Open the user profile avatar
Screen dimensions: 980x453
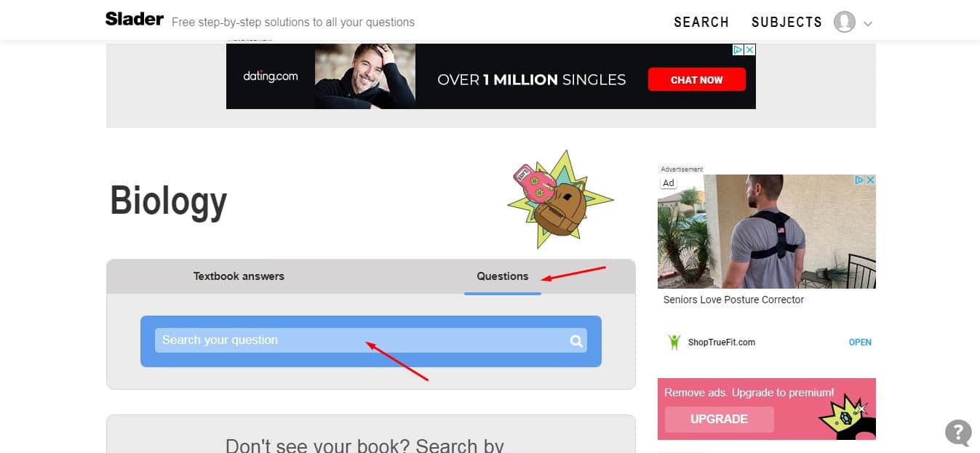tap(844, 22)
